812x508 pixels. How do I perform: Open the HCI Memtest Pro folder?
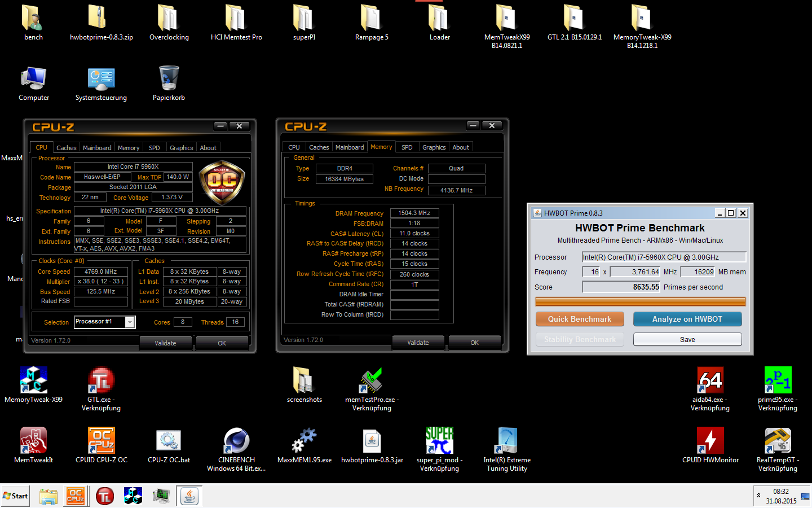coord(236,23)
